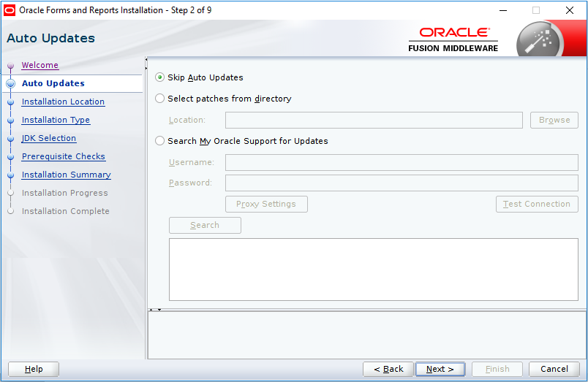Viewport: 588px width, 382px height.
Task: Collapse the left navigation pane with the splitter arrow
Action: (x=147, y=59)
